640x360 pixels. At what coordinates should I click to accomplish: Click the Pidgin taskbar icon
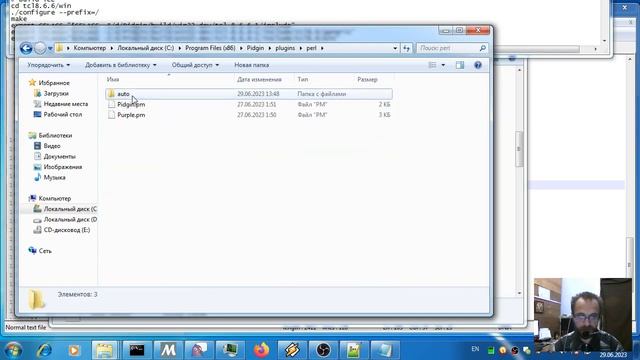pos(199,350)
